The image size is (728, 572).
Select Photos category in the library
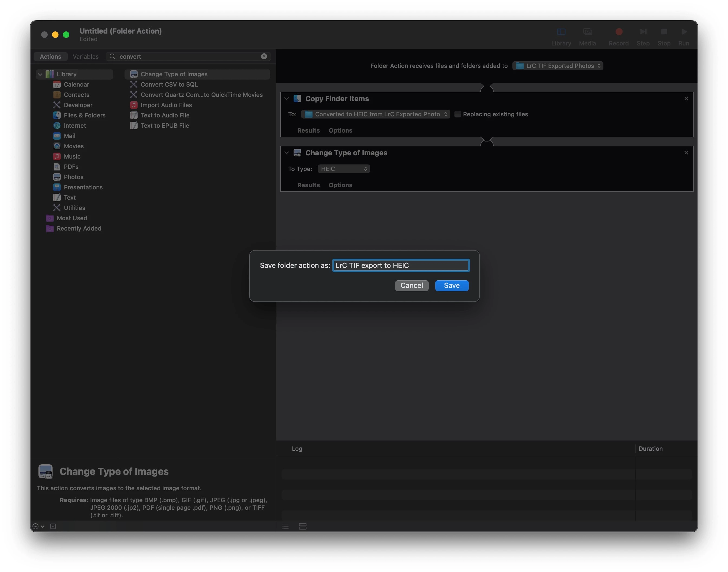[x=73, y=177]
